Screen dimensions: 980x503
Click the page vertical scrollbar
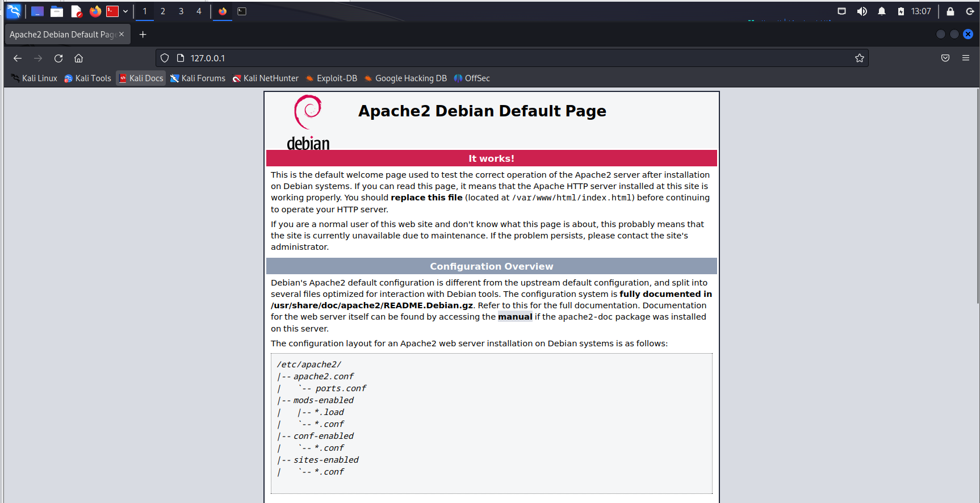[x=978, y=196]
